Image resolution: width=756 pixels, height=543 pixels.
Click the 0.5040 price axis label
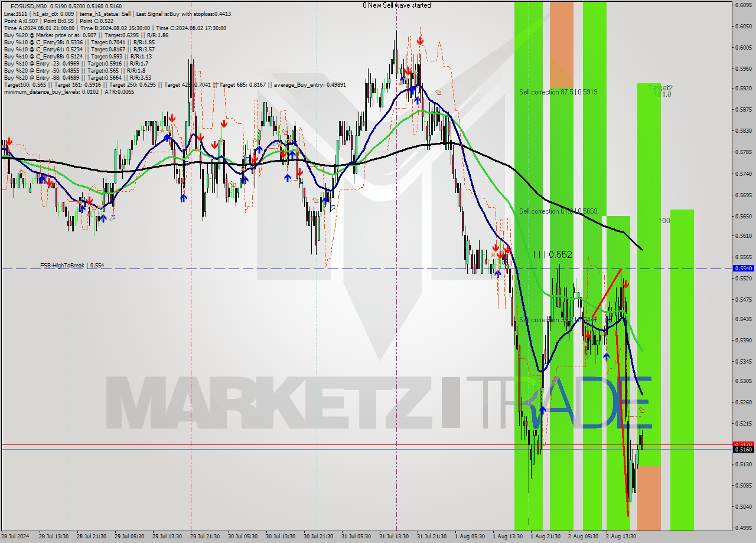click(744, 507)
